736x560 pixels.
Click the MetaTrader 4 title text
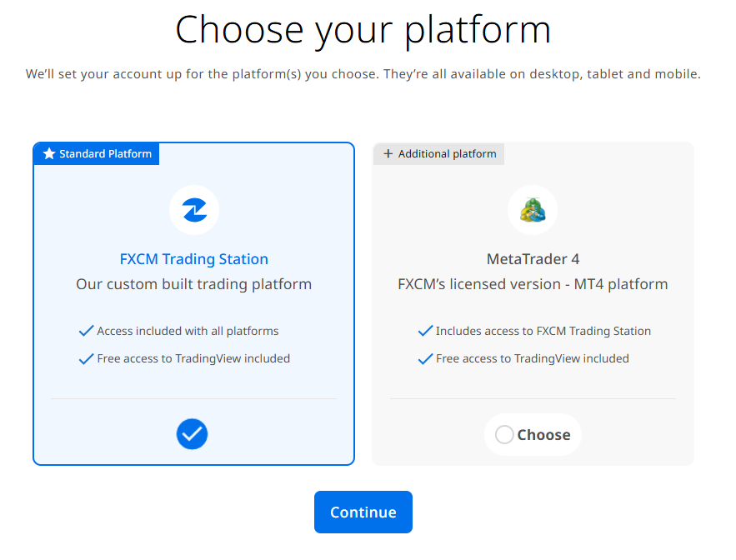533,259
